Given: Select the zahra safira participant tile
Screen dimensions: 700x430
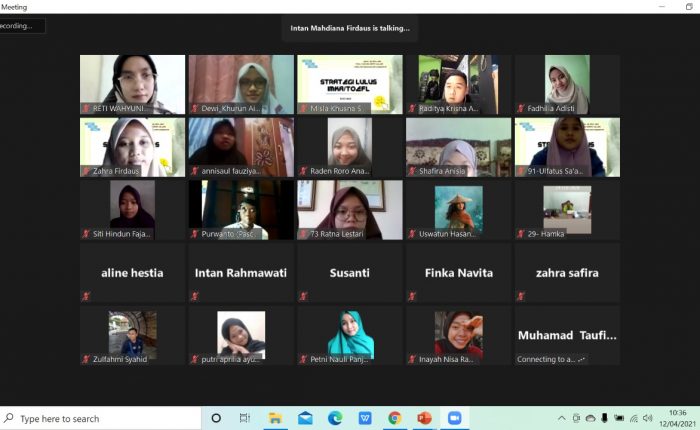Looking at the screenshot, I should coord(566,272).
